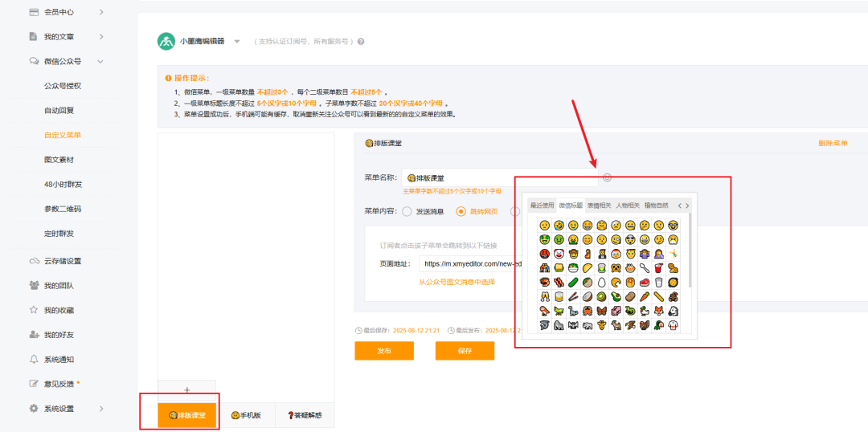Insert the butterfly emoji
Viewport: 868px width, 432px height.
pyautogui.click(x=600, y=312)
